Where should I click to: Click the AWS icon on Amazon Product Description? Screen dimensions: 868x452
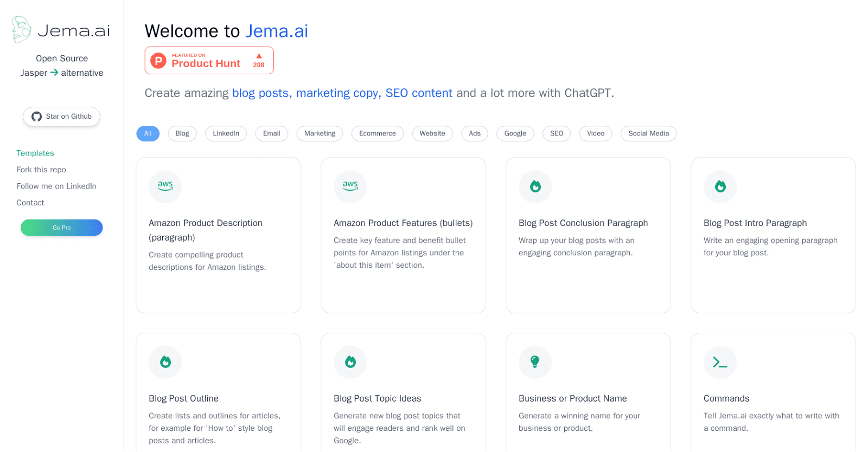tap(165, 186)
